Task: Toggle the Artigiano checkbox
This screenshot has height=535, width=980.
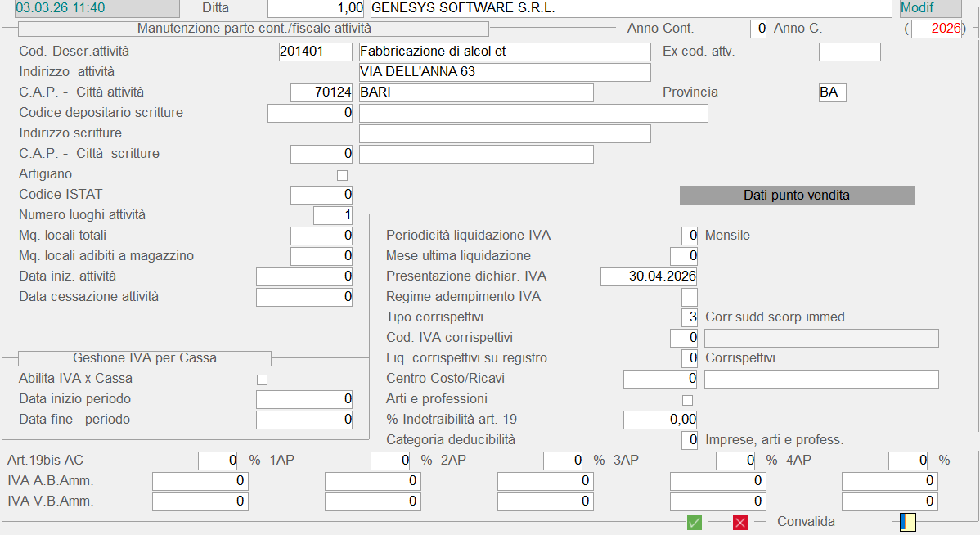Action: pyautogui.click(x=342, y=175)
